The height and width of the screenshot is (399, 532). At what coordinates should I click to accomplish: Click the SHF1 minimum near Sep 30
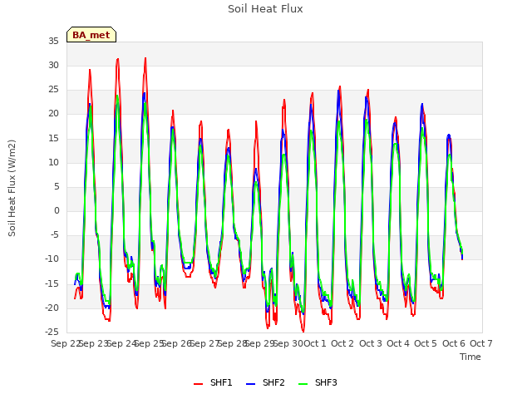pyautogui.click(x=303, y=331)
